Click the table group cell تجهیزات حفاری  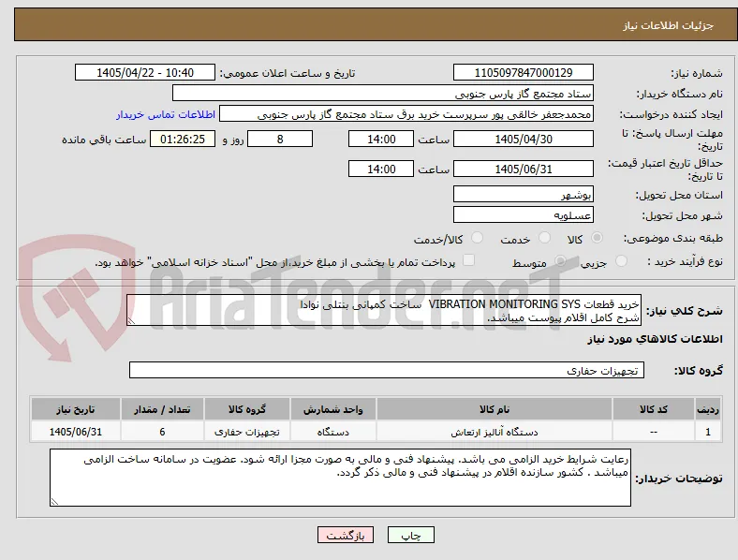pyautogui.click(x=247, y=432)
